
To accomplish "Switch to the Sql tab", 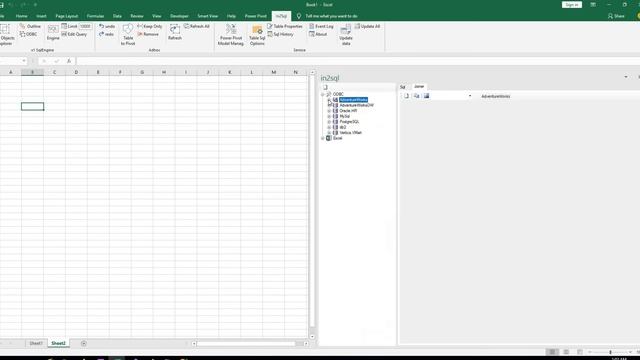I will pyautogui.click(x=402, y=87).
